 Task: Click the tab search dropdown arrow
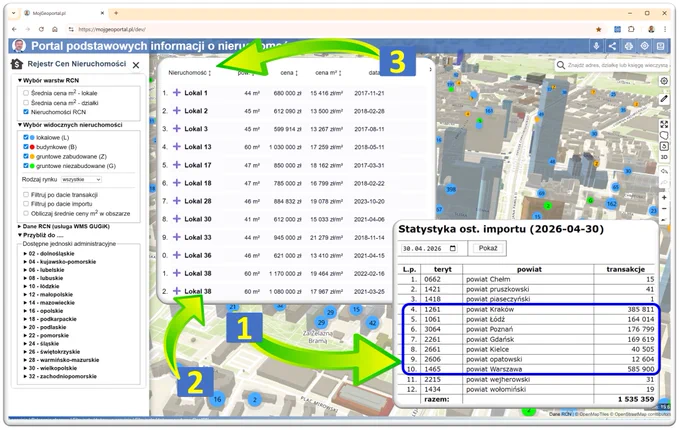click(x=14, y=13)
